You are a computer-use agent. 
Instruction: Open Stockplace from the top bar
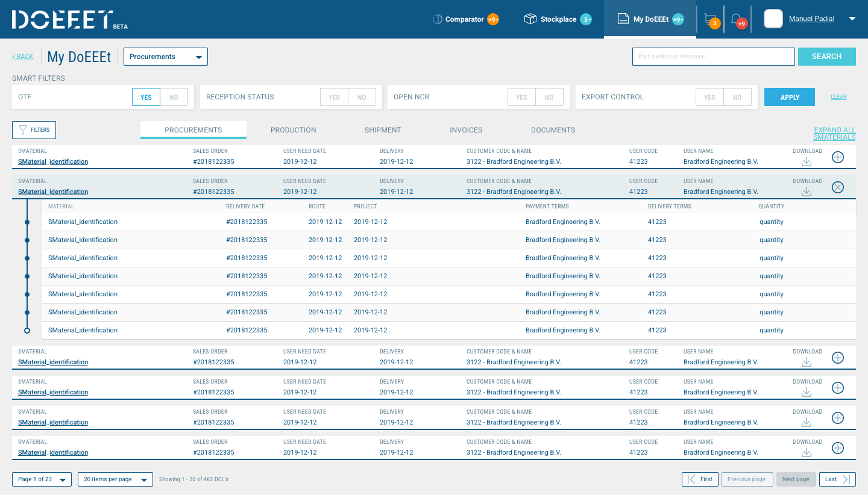(x=558, y=19)
